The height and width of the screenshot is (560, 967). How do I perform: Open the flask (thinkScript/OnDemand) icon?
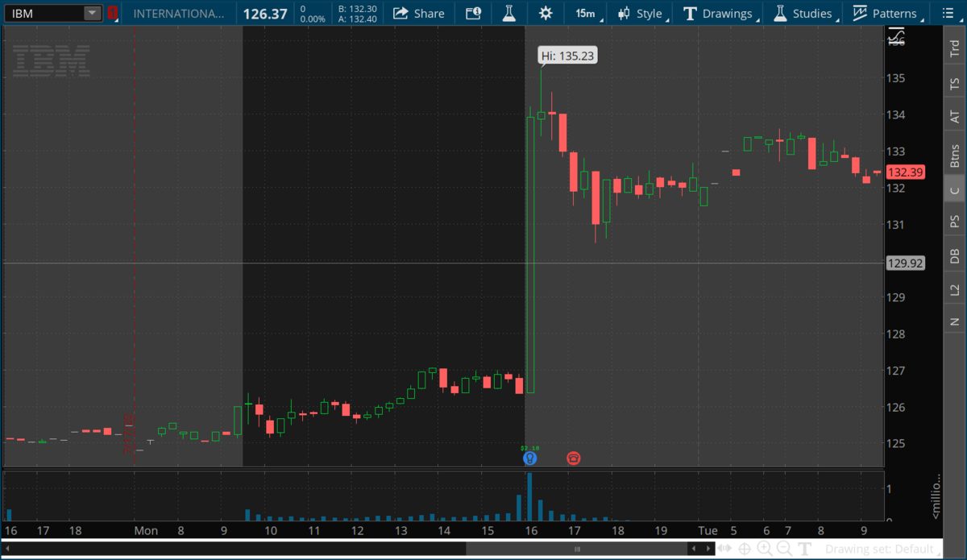click(508, 13)
